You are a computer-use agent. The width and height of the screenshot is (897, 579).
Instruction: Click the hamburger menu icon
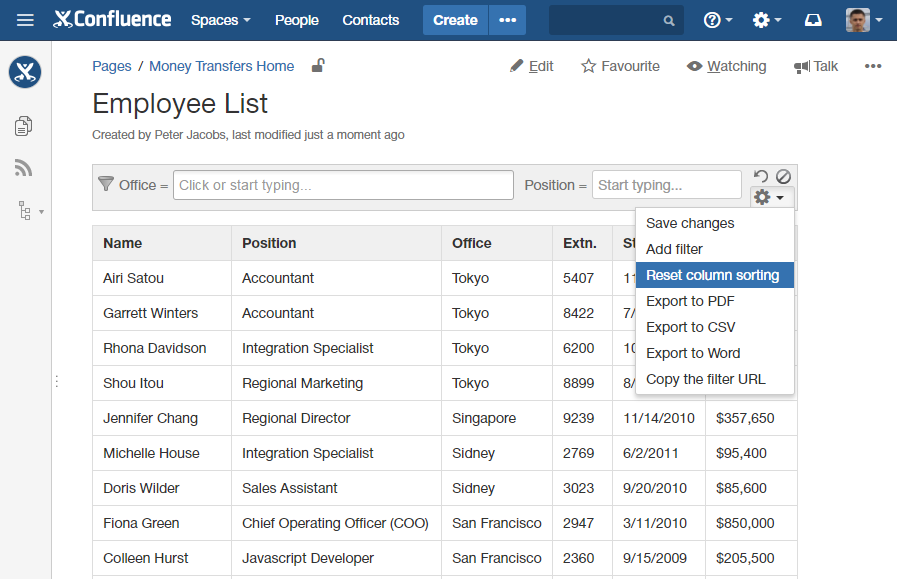tap(25, 20)
